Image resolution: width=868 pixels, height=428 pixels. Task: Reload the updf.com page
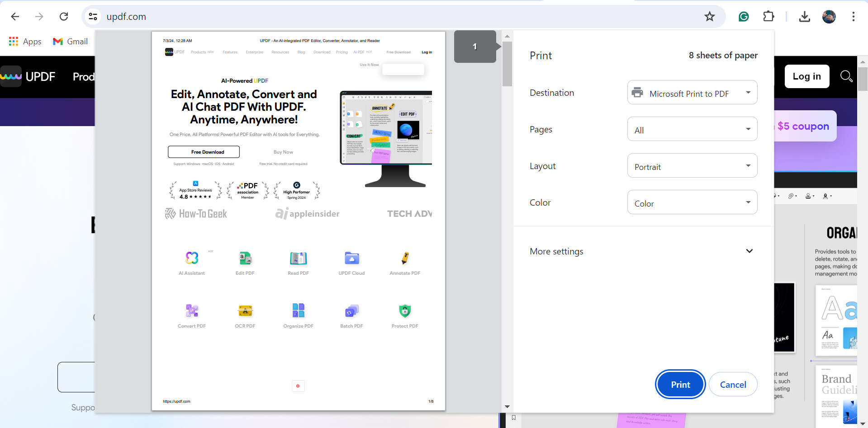[64, 17]
